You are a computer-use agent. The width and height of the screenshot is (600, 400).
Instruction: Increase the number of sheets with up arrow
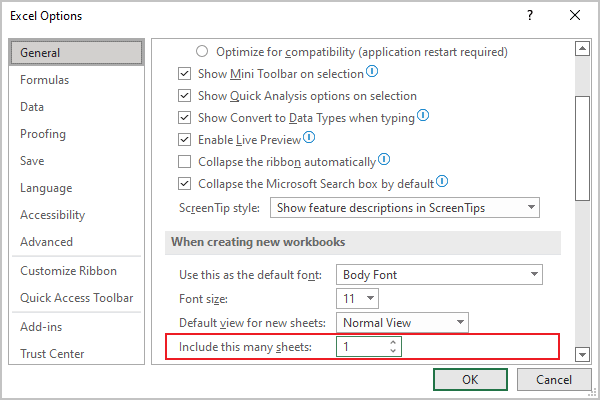click(x=393, y=342)
